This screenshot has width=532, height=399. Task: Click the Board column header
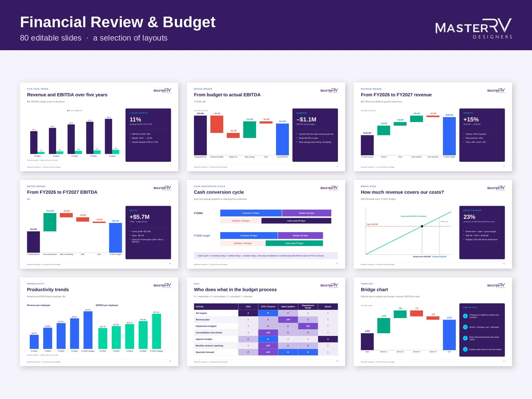click(328, 307)
